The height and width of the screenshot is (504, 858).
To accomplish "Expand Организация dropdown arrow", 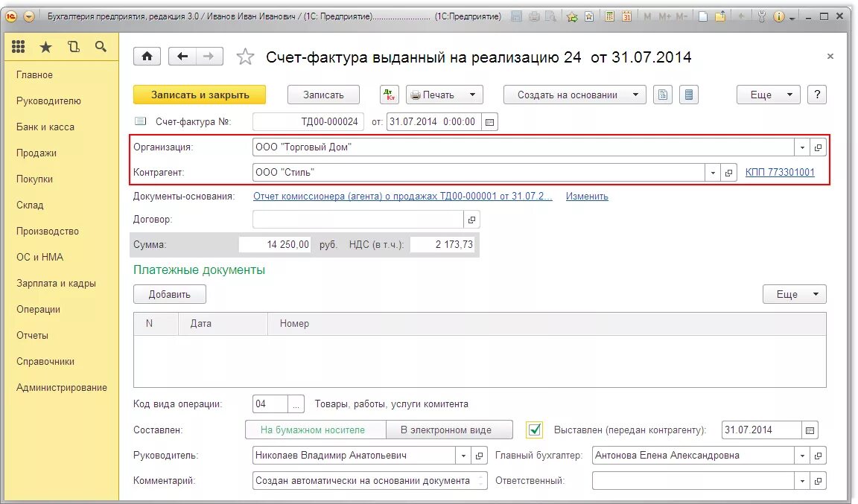I will coord(802,147).
